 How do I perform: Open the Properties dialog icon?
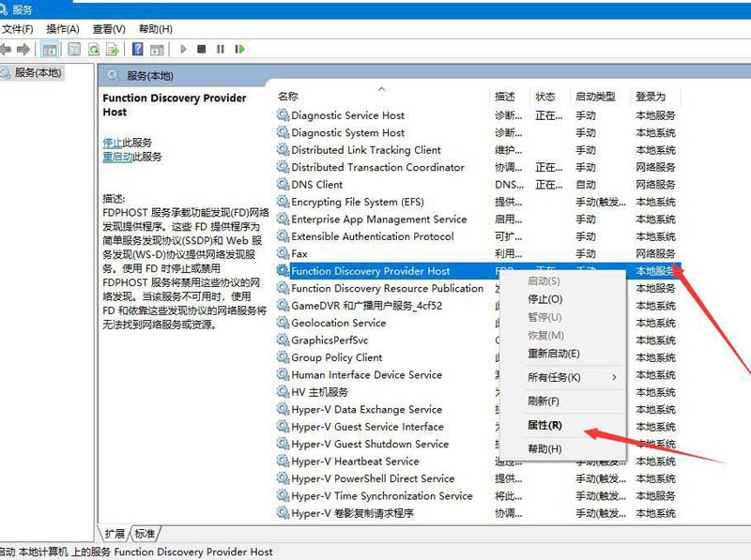(x=73, y=49)
